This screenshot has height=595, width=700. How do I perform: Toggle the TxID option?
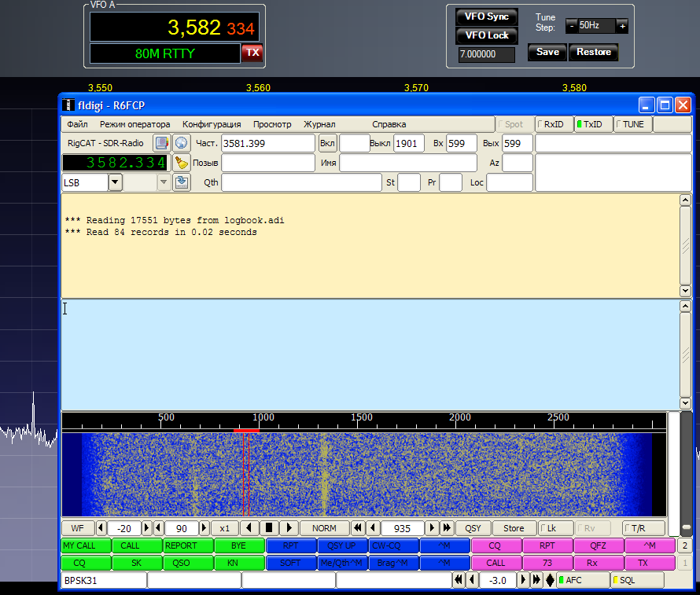[x=593, y=124]
